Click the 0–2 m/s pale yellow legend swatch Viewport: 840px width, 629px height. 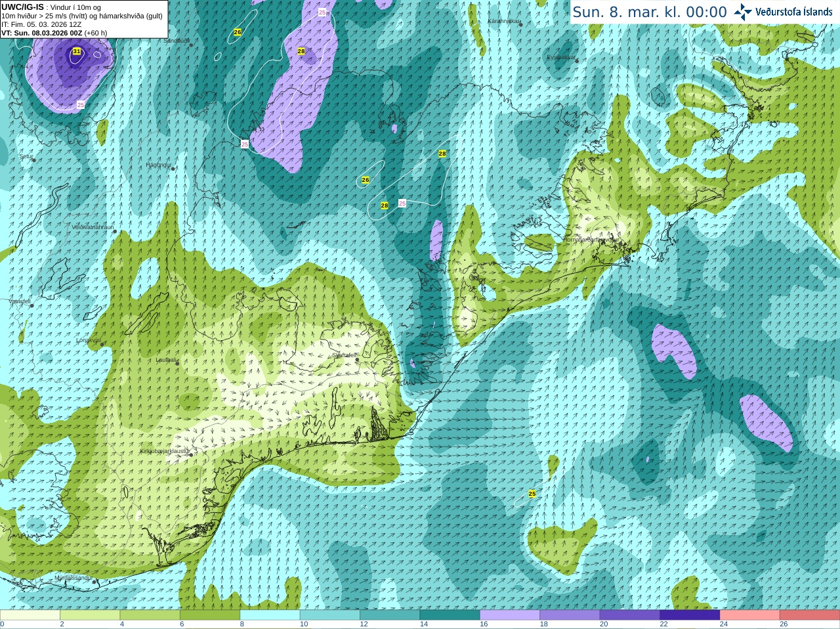(x=30, y=615)
